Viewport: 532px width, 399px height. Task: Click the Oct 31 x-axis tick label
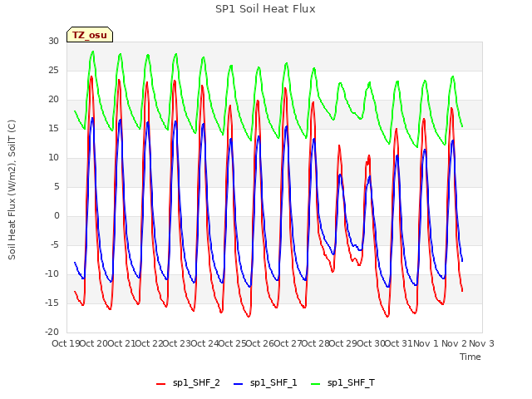pyautogui.click(x=399, y=343)
